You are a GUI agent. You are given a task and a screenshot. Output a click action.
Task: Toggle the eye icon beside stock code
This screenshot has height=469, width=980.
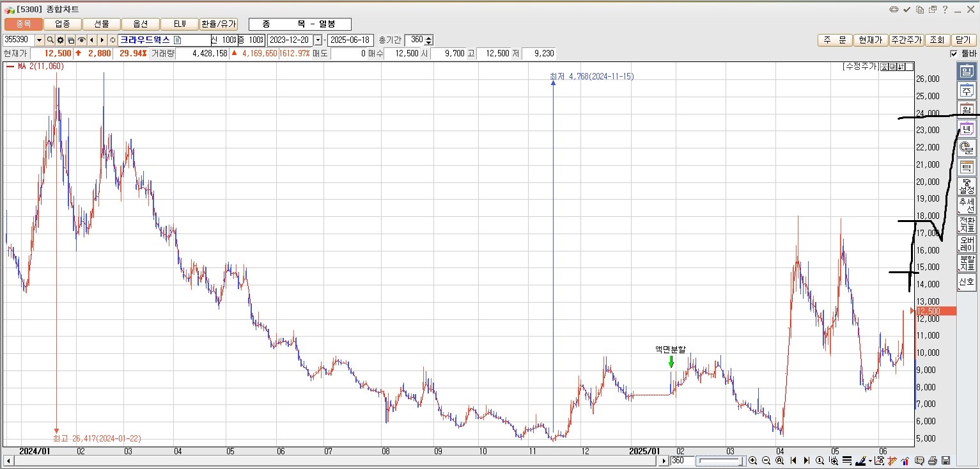tap(82, 40)
